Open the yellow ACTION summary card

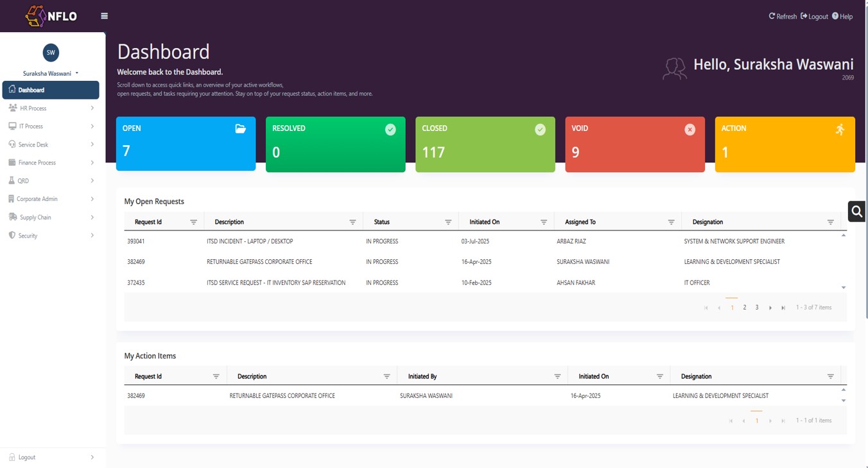785,144
